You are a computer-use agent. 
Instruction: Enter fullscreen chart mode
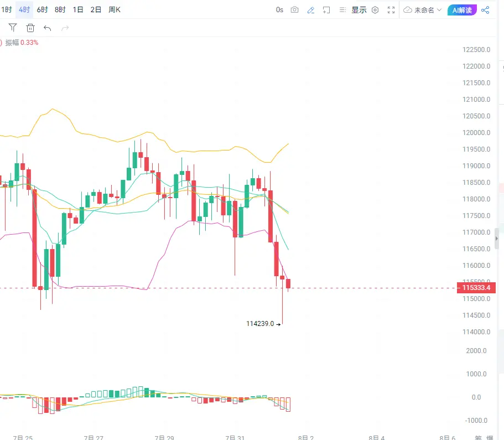click(x=391, y=10)
